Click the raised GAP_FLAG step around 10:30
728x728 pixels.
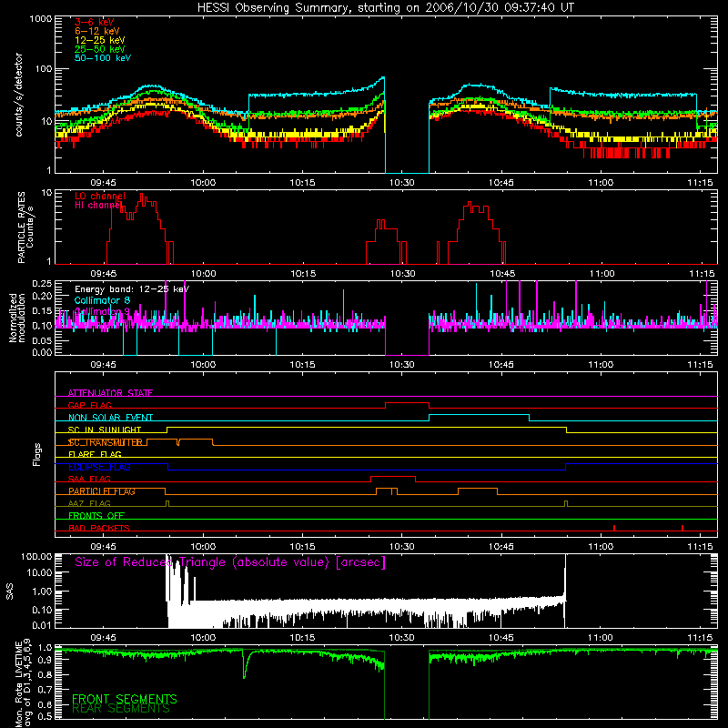coord(407,403)
